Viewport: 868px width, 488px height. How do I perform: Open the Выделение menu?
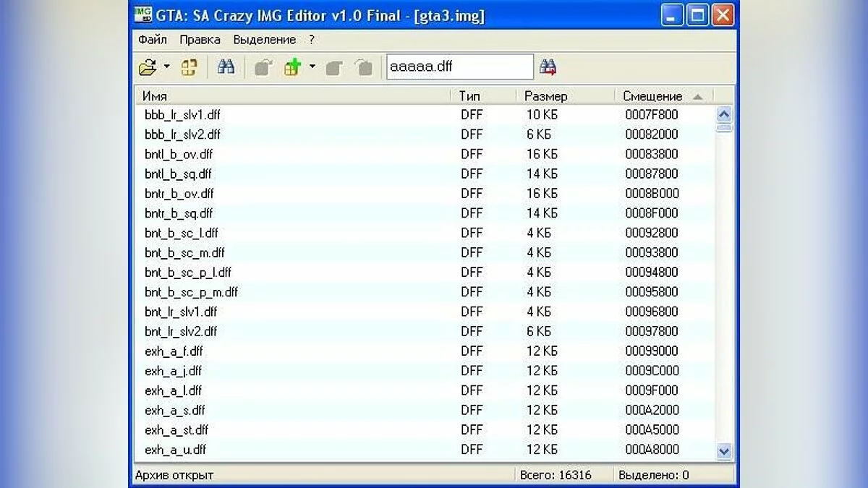(x=265, y=39)
